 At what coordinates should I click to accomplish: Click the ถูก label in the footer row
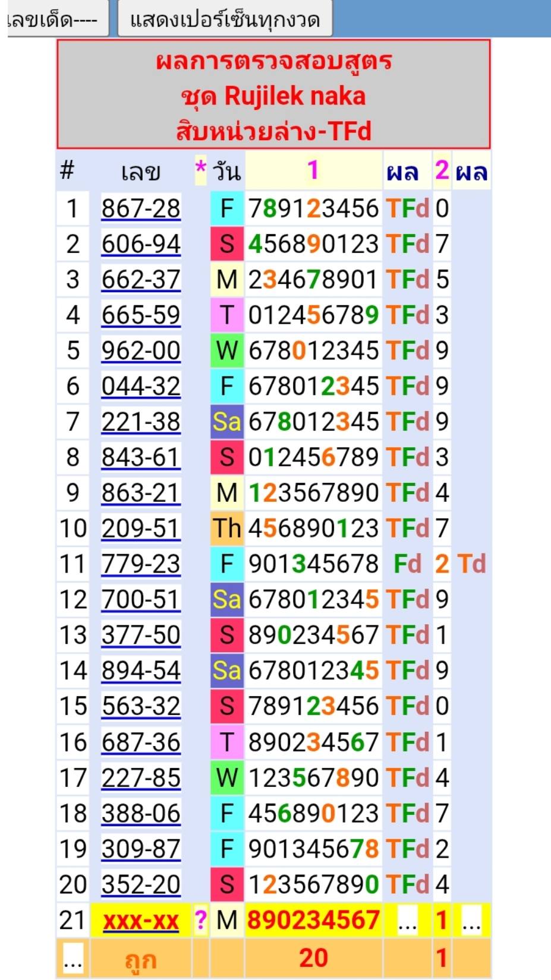[x=141, y=959]
